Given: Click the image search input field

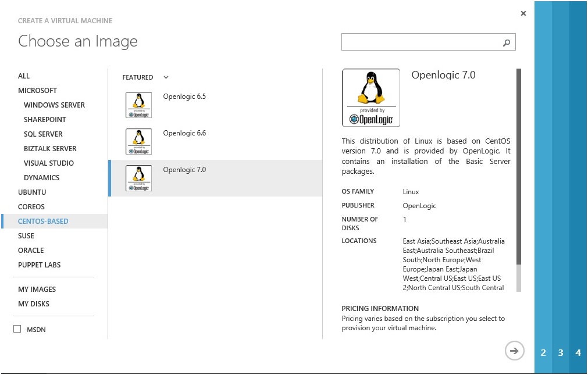Looking at the screenshot, I should tap(428, 42).
